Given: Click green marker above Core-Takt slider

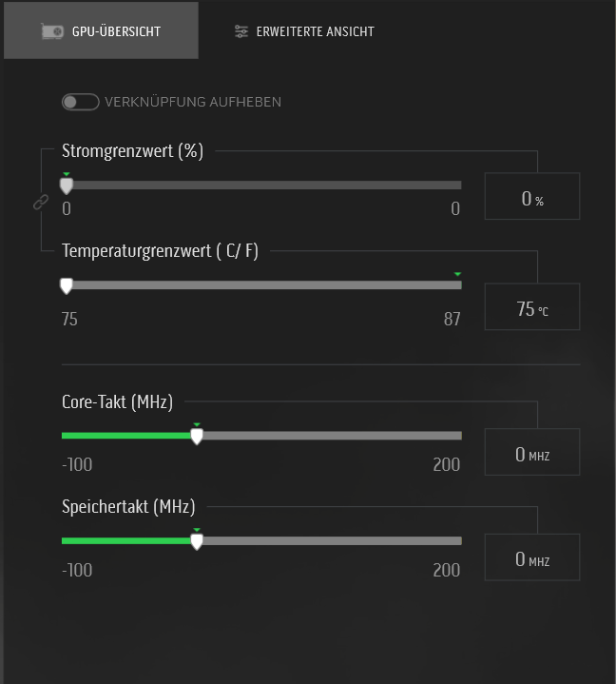Looking at the screenshot, I should (x=197, y=424).
